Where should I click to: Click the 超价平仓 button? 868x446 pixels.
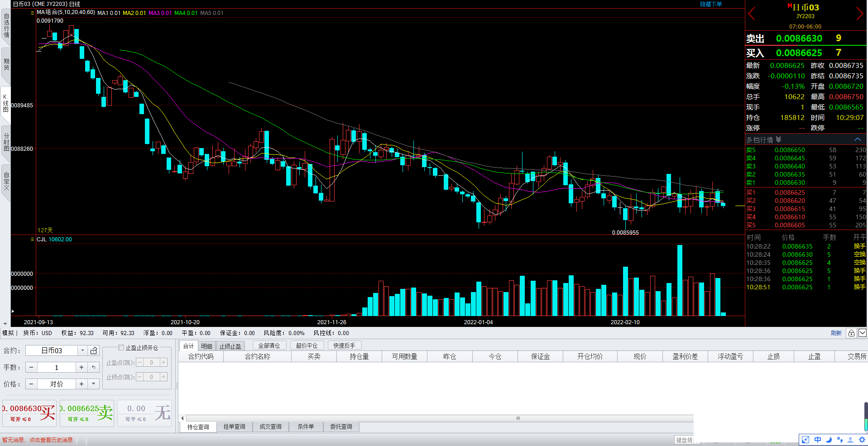[x=307, y=345]
